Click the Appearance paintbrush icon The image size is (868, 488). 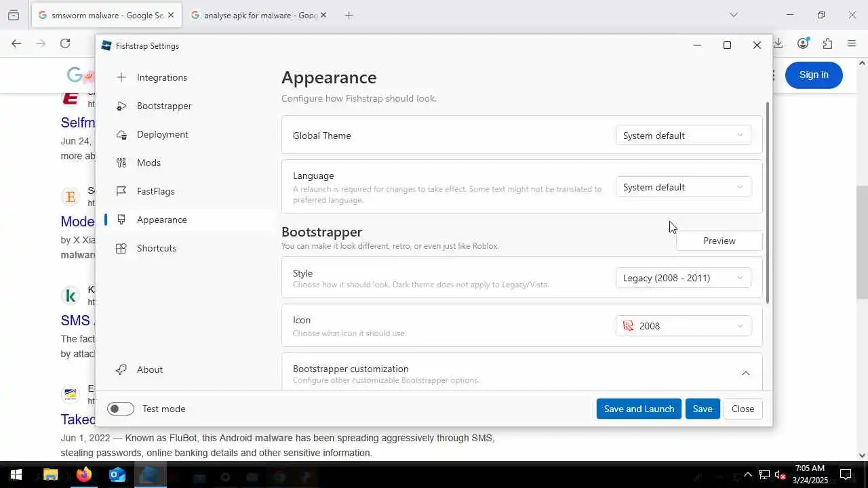(x=121, y=220)
